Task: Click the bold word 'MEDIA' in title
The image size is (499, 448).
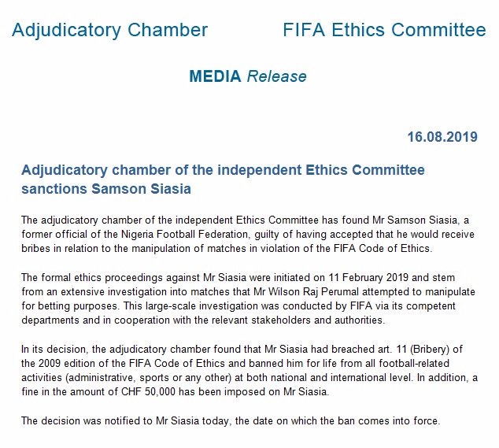Action: 215,76
